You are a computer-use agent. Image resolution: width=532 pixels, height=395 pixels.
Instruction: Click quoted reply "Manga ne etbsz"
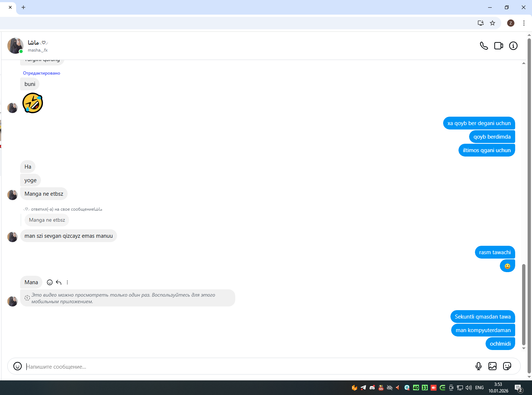(x=47, y=220)
